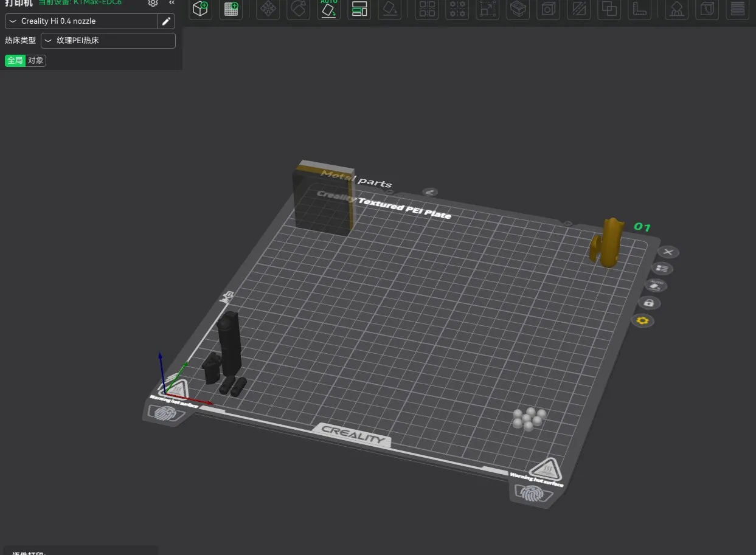Viewport: 756px width, 555px height.
Task: Click the cube-inside-frame toolbar icon
Action: [549, 9]
